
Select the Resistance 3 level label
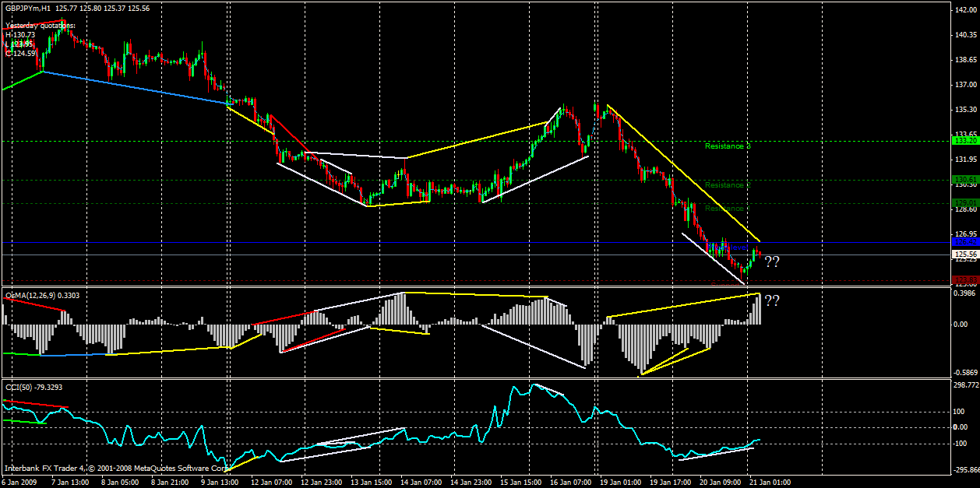point(728,146)
